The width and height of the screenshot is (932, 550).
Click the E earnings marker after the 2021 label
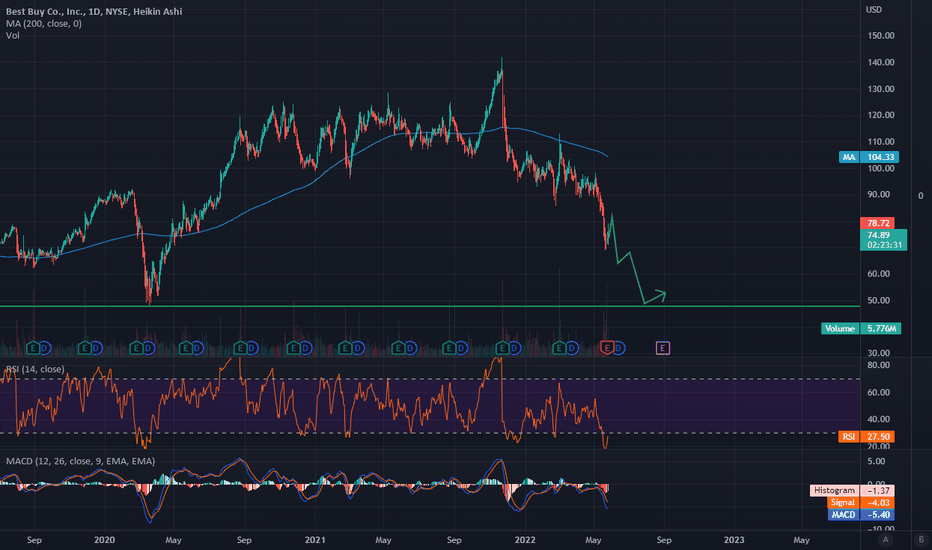345,348
